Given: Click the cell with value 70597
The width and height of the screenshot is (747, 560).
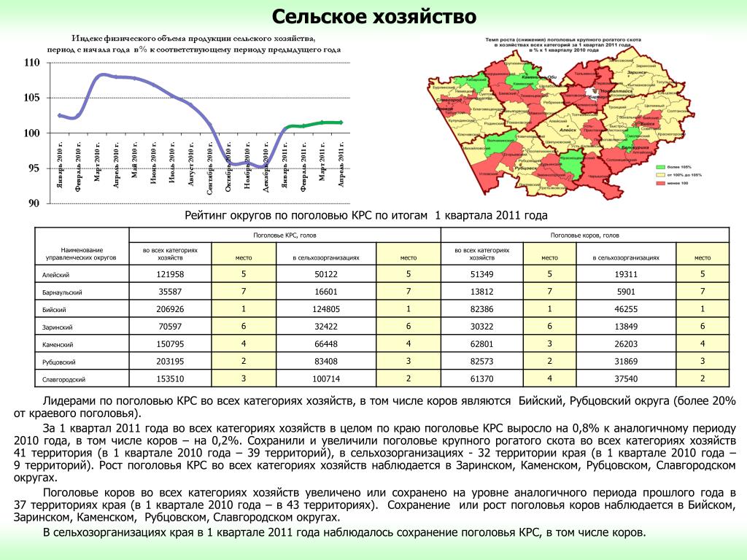Looking at the screenshot, I should point(170,327).
